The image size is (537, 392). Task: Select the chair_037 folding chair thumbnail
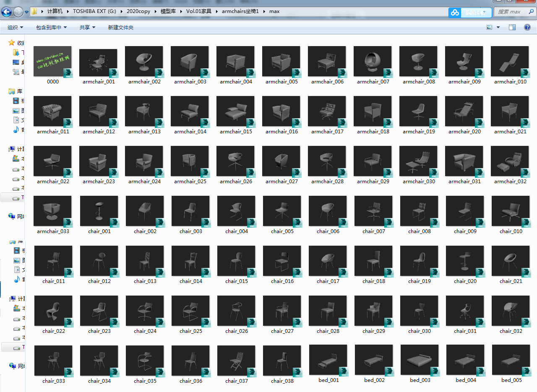click(236, 361)
